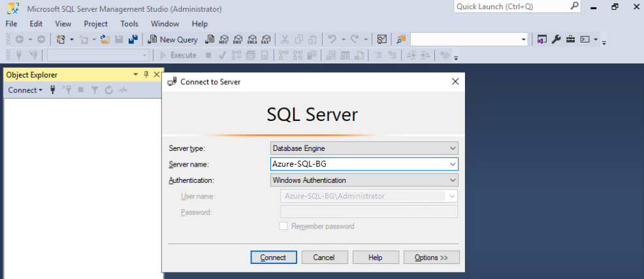
Task: Click the Copy icon in toolbar
Action: [x=299, y=39]
